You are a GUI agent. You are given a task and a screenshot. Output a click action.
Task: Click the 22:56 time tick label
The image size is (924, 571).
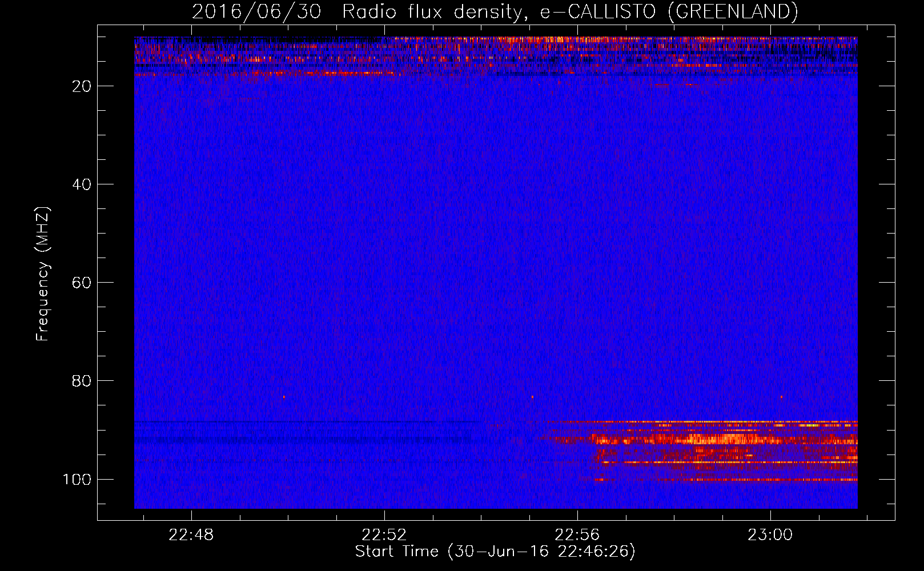(x=577, y=535)
